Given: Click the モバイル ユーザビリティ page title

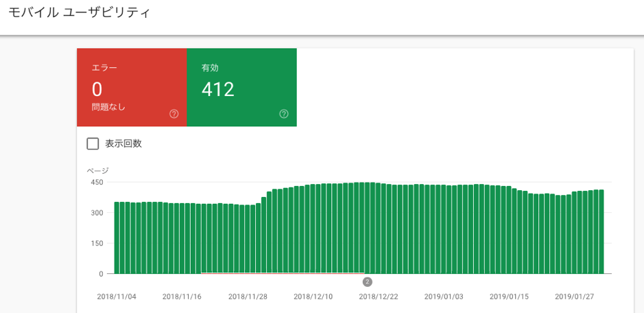Looking at the screenshot, I should click(x=80, y=12).
